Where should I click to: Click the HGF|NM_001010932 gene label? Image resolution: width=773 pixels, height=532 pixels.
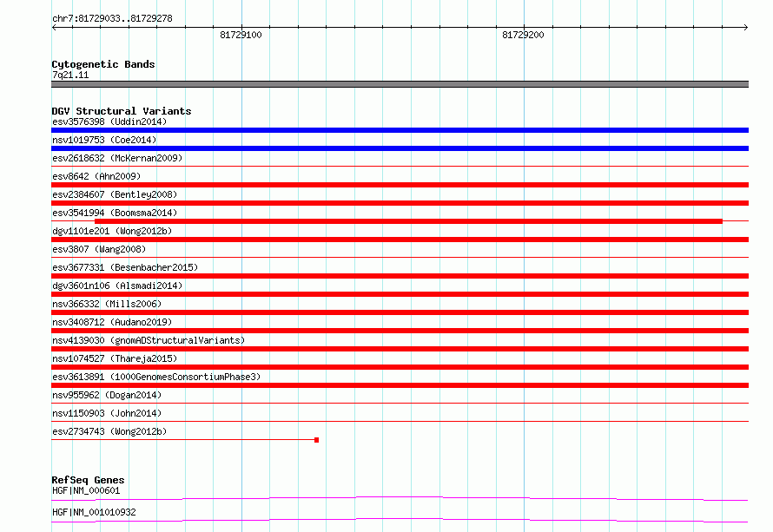tap(94, 512)
